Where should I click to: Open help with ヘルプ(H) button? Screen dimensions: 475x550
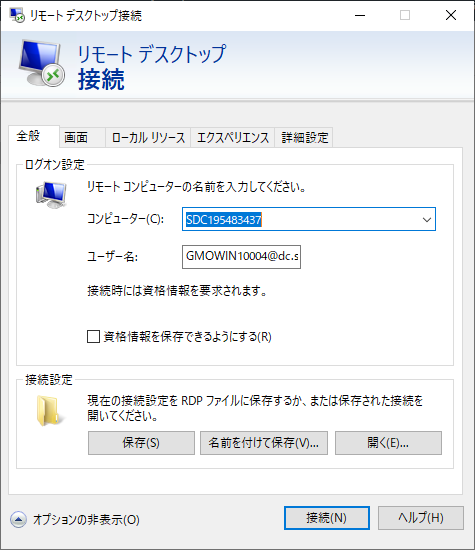(x=421, y=518)
